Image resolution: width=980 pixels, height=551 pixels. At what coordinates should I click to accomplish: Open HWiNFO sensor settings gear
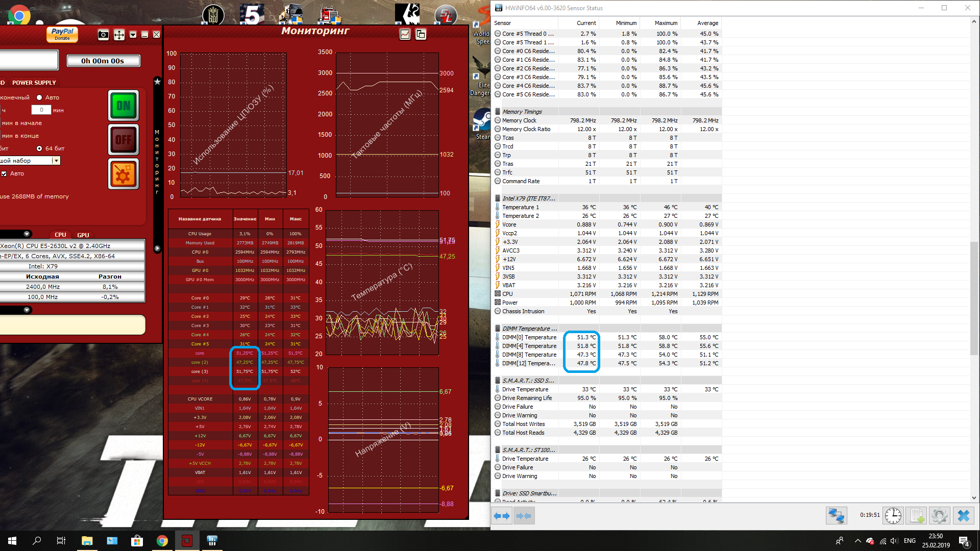pos(939,516)
